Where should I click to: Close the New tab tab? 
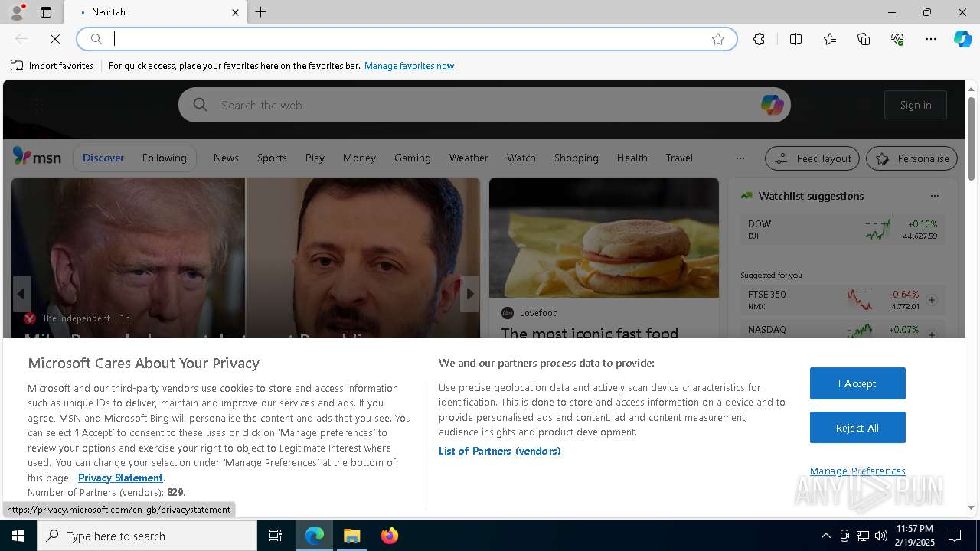click(235, 12)
